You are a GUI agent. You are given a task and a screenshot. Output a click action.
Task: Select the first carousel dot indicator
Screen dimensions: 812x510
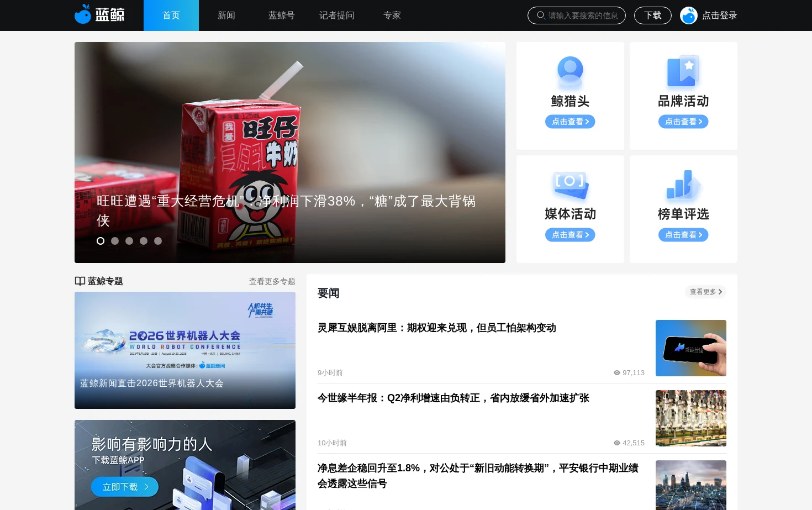[x=101, y=241]
